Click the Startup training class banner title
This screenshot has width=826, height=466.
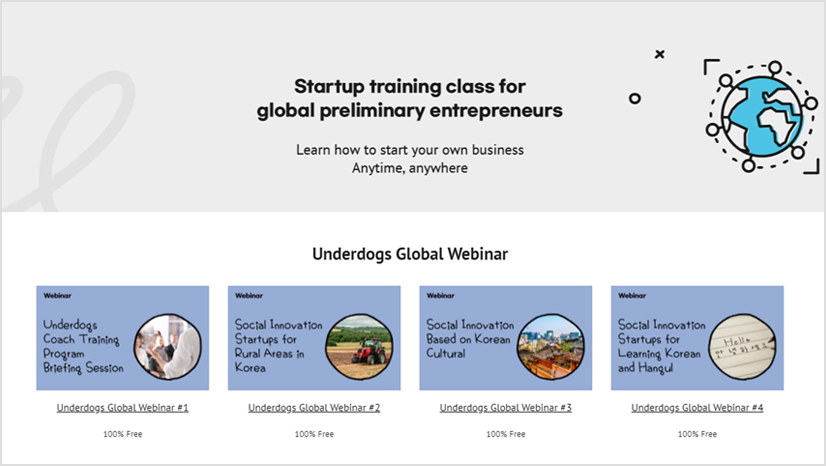(410, 98)
